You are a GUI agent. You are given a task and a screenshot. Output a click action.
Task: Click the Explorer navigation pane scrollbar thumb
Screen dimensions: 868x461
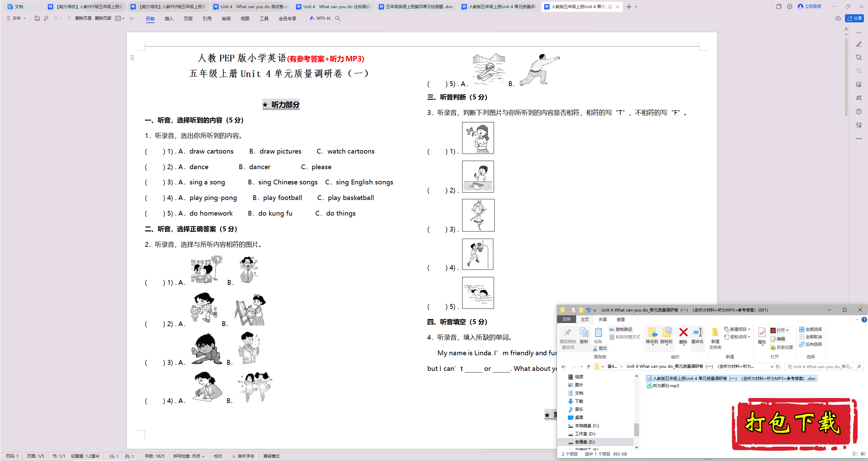pos(636,430)
